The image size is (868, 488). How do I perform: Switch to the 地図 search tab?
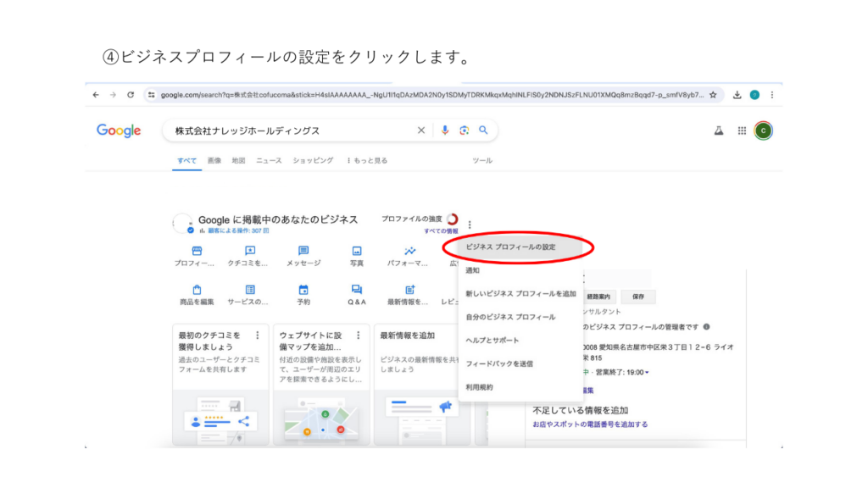point(238,160)
